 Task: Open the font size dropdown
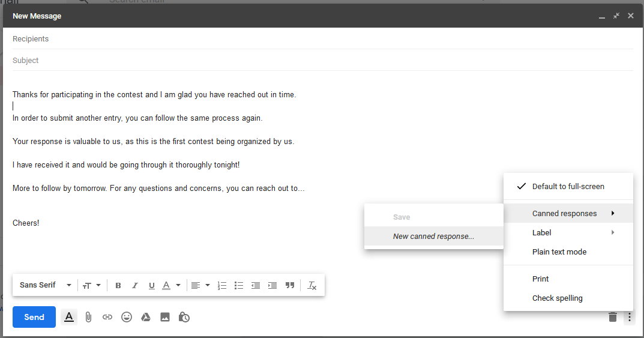(91, 285)
